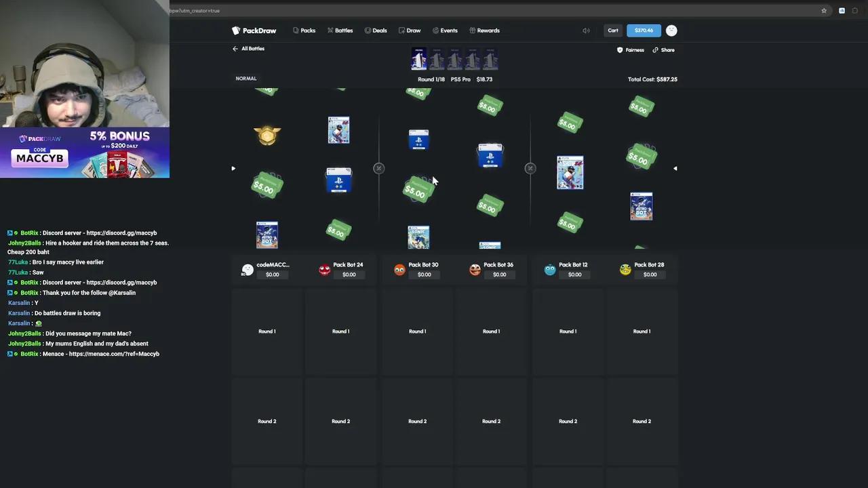
Task: Go to the Battles section
Action: [x=340, y=30]
